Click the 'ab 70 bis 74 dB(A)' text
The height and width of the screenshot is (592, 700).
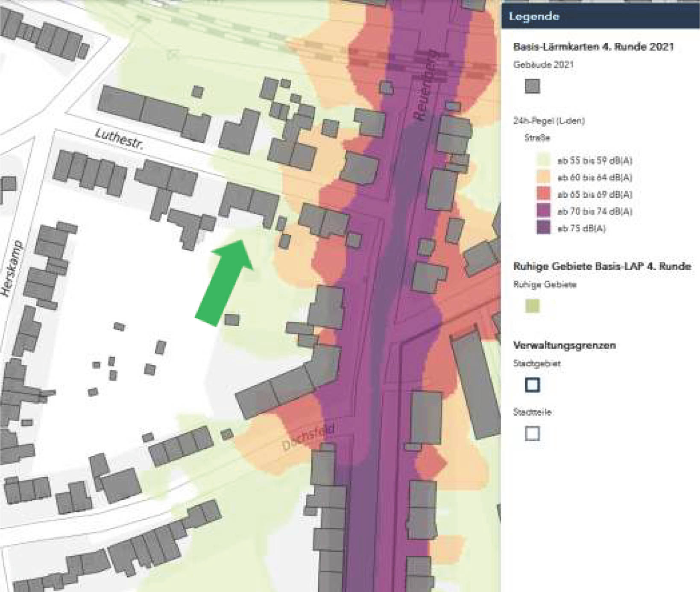595,211
